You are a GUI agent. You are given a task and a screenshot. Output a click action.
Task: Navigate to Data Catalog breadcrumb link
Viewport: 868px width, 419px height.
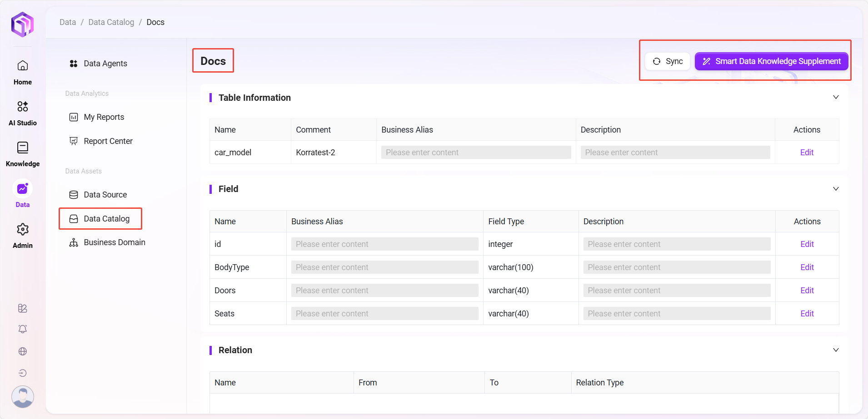pyautogui.click(x=111, y=22)
